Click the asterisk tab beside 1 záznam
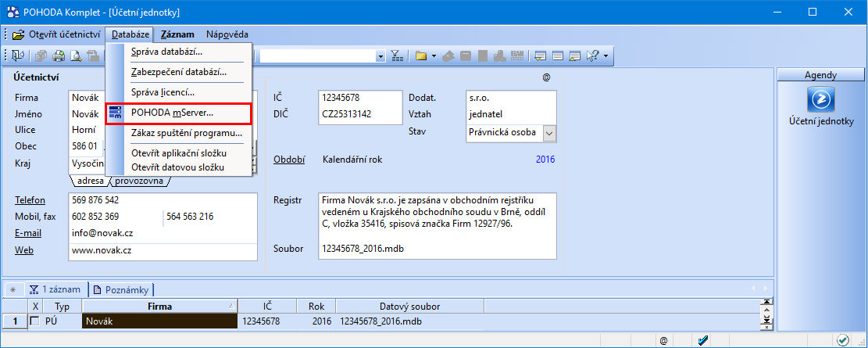The height and width of the screenshot is (348, 868). 13,289
